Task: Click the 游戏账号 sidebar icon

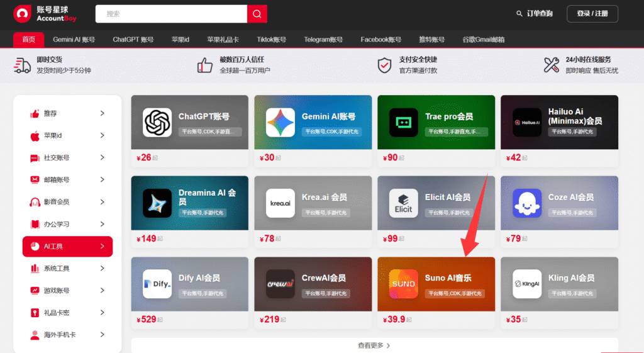Action: click(x=35, y=291)
